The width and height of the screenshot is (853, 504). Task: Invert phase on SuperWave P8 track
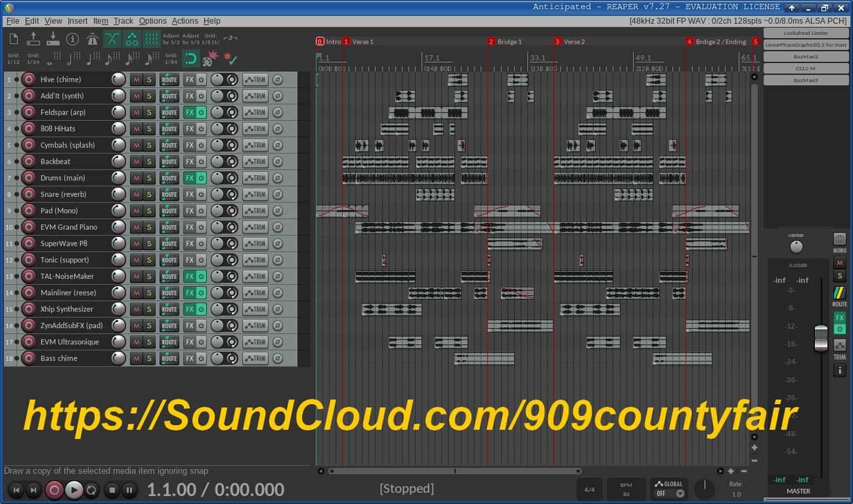click(277, 244)
